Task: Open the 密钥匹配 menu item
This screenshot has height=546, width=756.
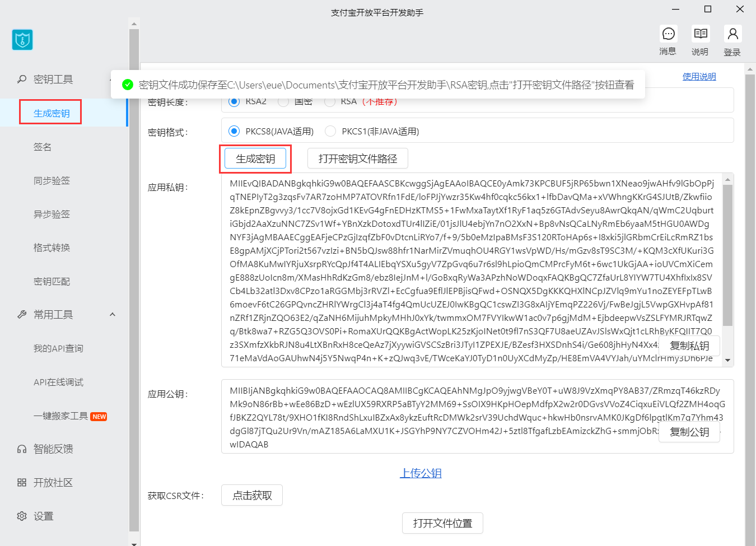Action: [52, 281]
